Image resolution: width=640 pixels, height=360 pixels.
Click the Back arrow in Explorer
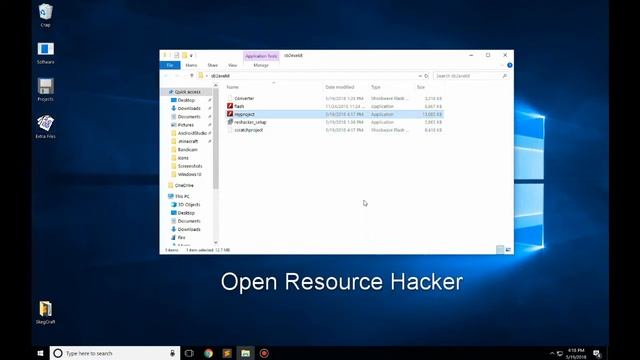tap(166, 76)
